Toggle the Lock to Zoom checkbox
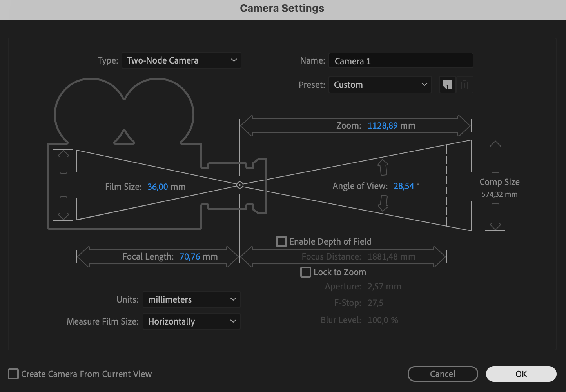The width and height of the screenshot is (566, 392). coord(306,272)
